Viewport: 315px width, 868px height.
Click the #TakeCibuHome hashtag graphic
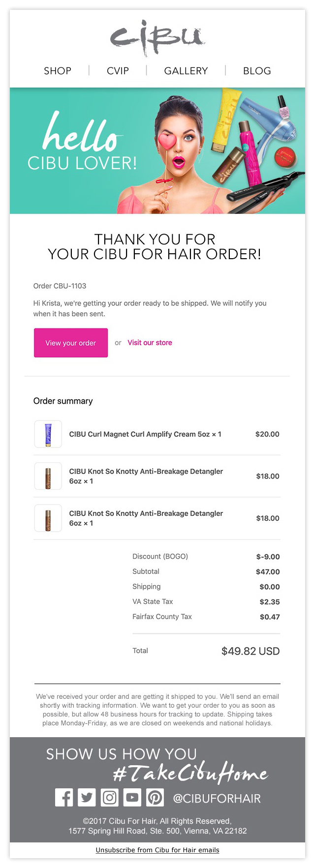pyautogui.click(x=190, y=774)
